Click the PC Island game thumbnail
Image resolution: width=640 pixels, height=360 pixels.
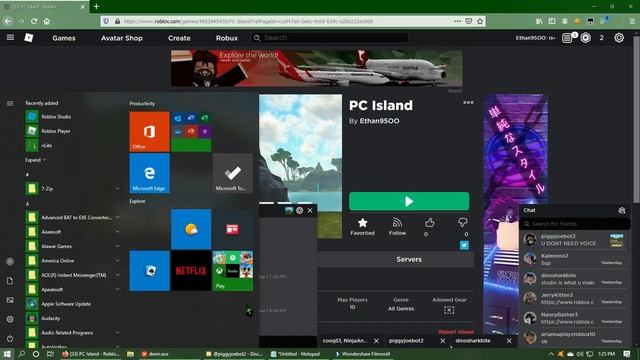[x=300, y=167]
